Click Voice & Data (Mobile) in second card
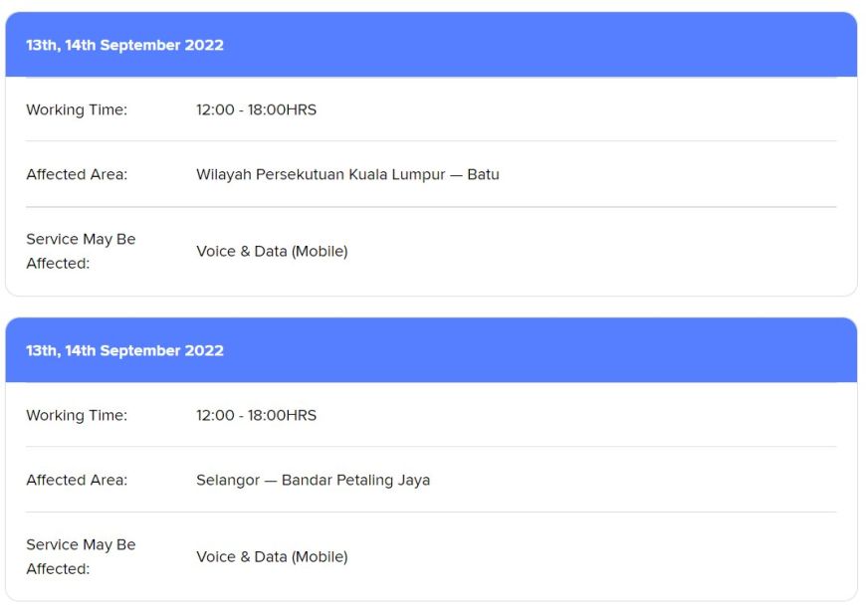Viewport: 866px width, 616px height. point(272,556)
